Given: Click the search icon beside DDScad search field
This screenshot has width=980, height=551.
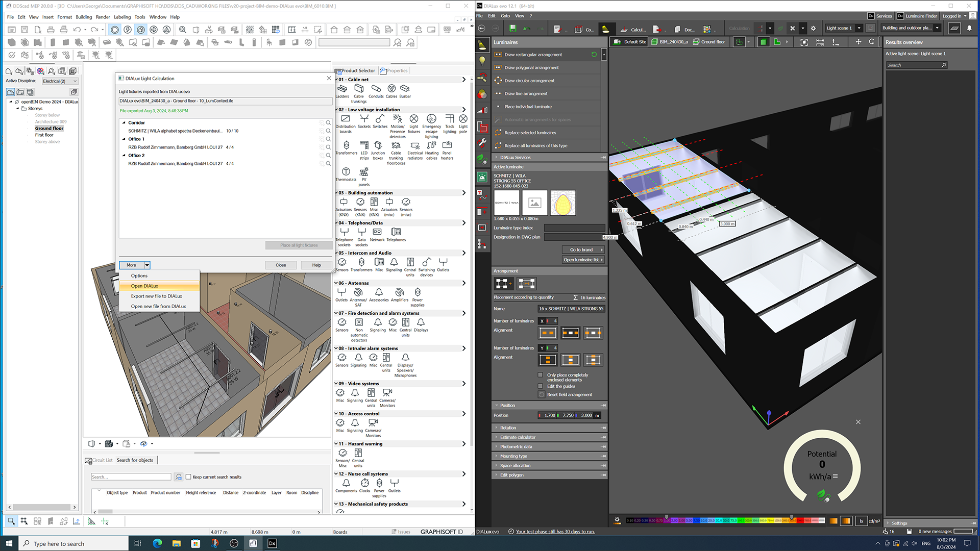Looking at the screenshot, I should (179, 477).
